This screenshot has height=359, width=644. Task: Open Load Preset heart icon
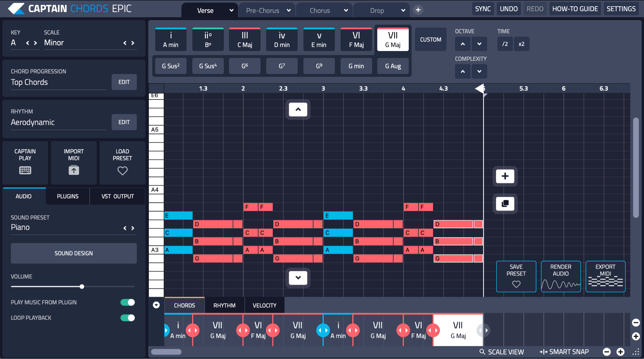(122, 171)
